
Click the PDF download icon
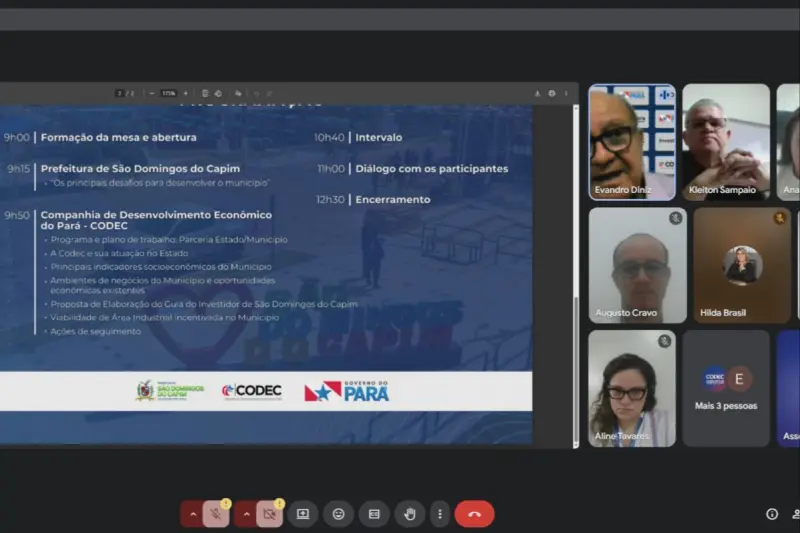coord(537,93)
